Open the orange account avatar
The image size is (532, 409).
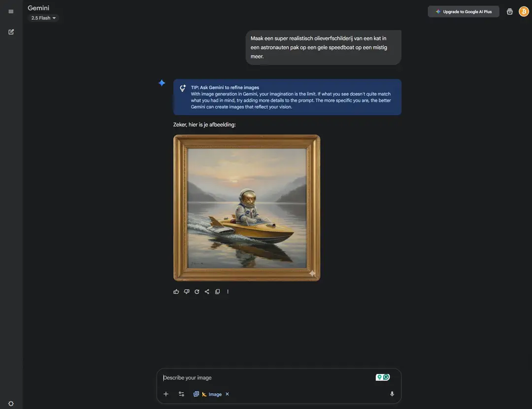[524, 11]
